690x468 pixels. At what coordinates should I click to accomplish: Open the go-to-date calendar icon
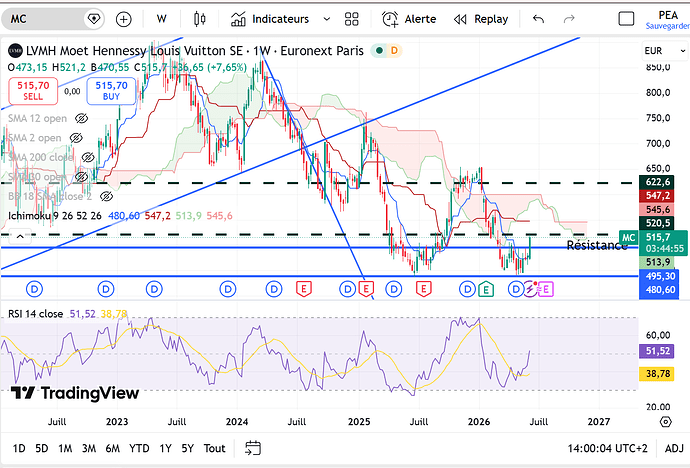coord(253,448)
